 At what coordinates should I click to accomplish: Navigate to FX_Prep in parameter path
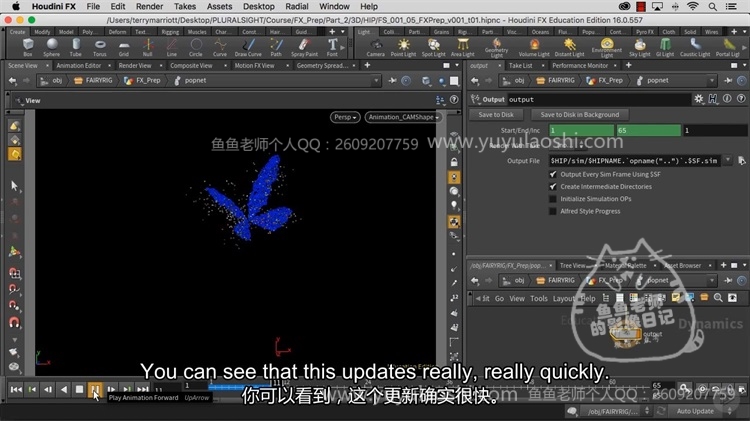pos(605,80)
